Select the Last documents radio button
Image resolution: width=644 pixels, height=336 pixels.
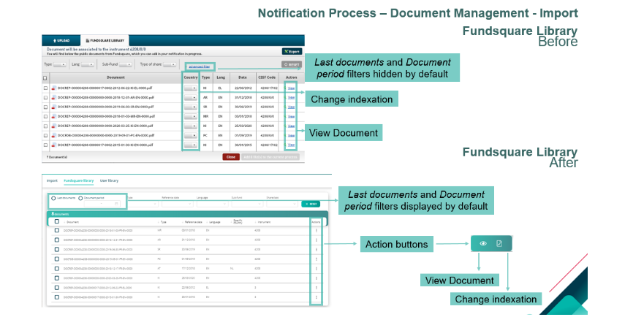[x=53, y=198]
